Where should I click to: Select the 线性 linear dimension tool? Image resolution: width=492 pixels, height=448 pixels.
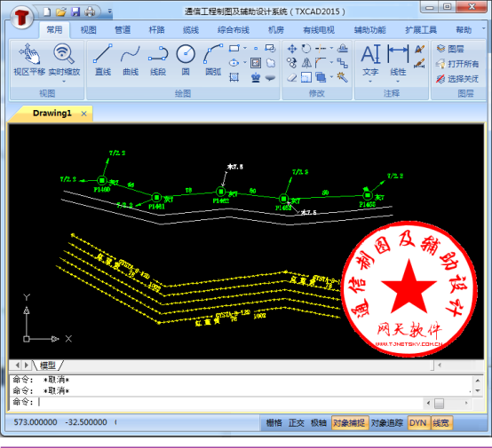[x=398, y=59]
